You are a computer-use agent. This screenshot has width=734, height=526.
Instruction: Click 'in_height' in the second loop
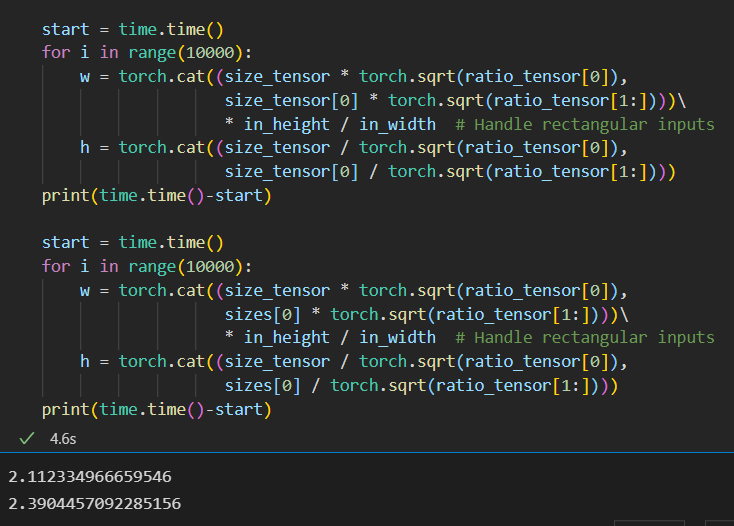(x=286, y=337)
